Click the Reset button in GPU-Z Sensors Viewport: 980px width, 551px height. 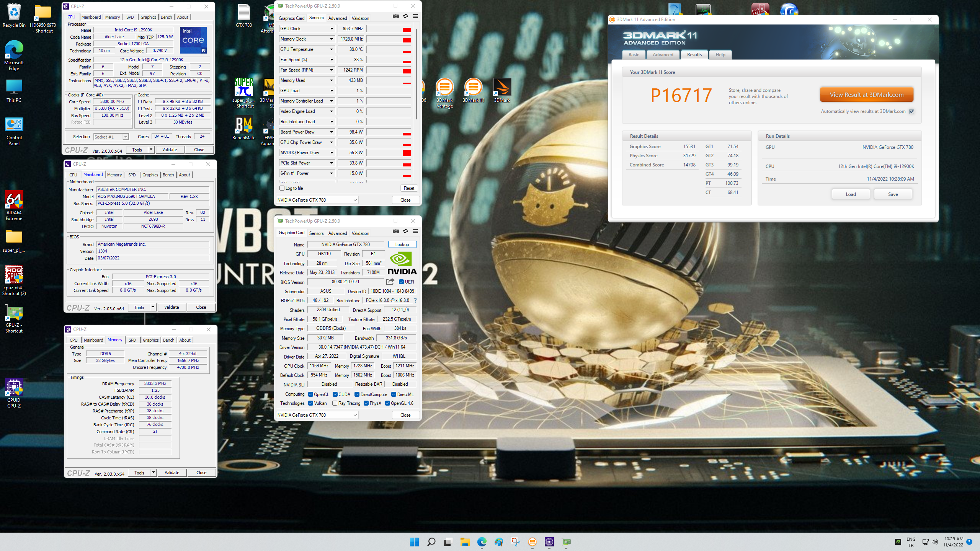point(409,188)
